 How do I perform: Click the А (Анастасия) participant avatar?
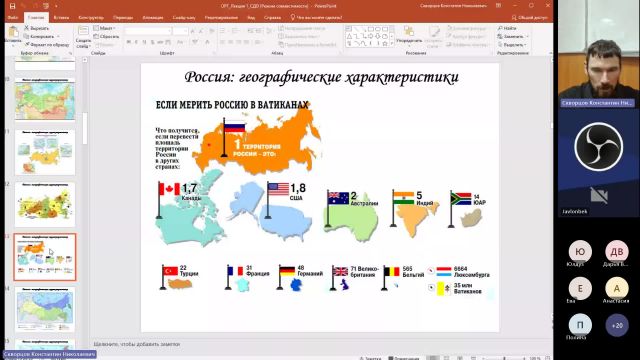(x=617, y=288)
